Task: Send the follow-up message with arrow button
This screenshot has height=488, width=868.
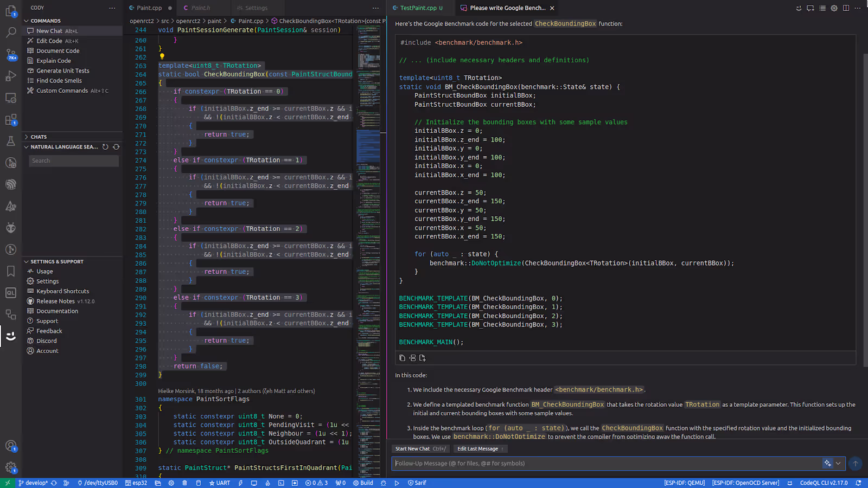Action: click(856, 463)
